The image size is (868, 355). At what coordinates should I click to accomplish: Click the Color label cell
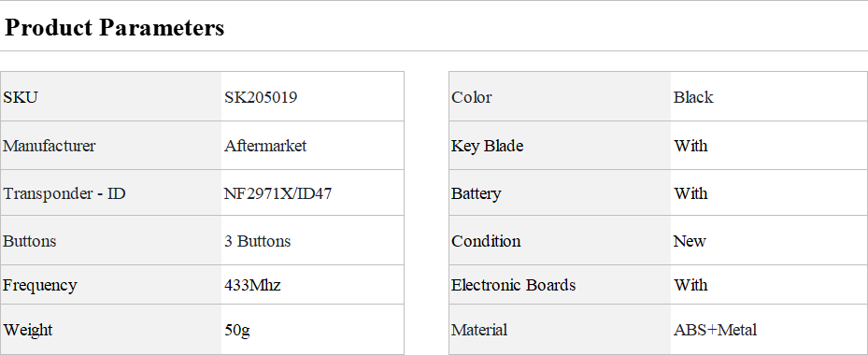tap(560, 96)
